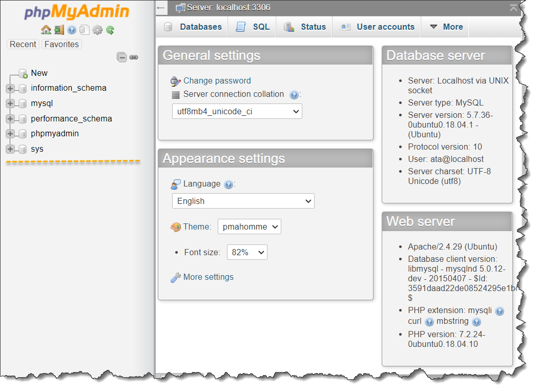The width and height of the screenshot is (539, 392).
Task: Open help icon next to mbstring extension
Action: (476, 322)
